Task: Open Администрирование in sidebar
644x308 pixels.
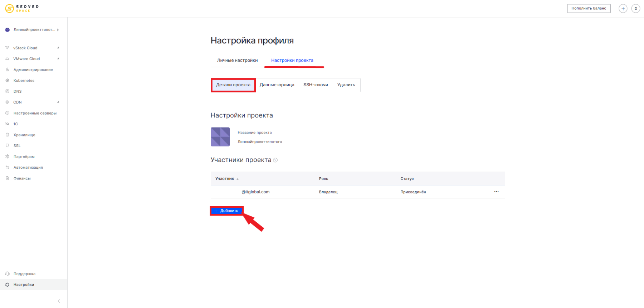Action: 33,69
